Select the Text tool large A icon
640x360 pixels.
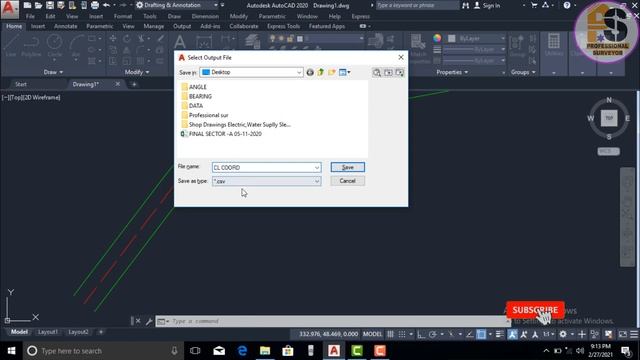click(x=180, y=42)
